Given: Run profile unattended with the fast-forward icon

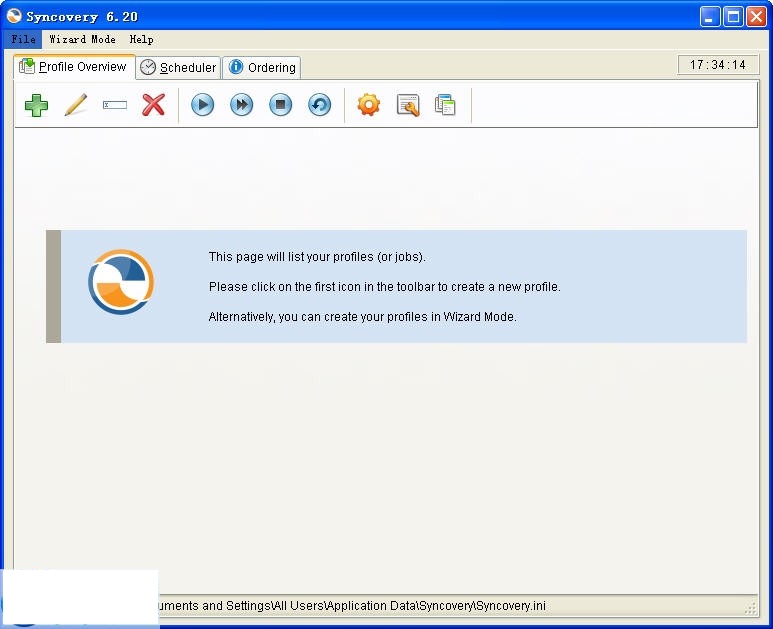Looking at the screenshot, I should click(242, 105).
